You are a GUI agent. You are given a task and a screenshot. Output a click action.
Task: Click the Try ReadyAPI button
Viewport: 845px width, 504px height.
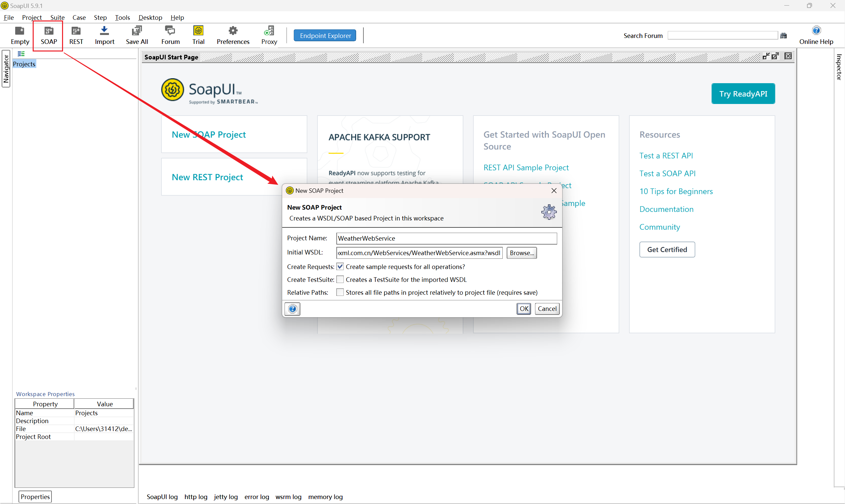[x=743, y=93]
